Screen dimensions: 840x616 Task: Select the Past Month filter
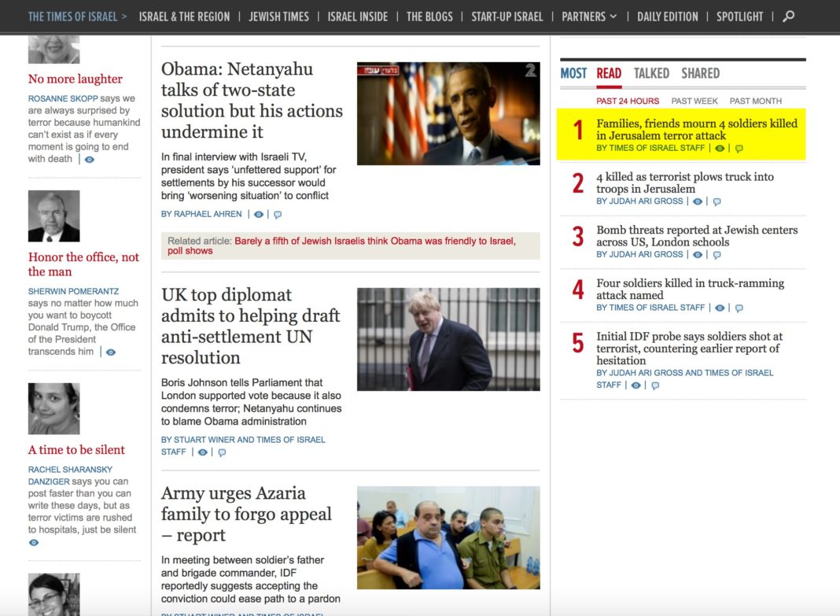coord(755,101)
